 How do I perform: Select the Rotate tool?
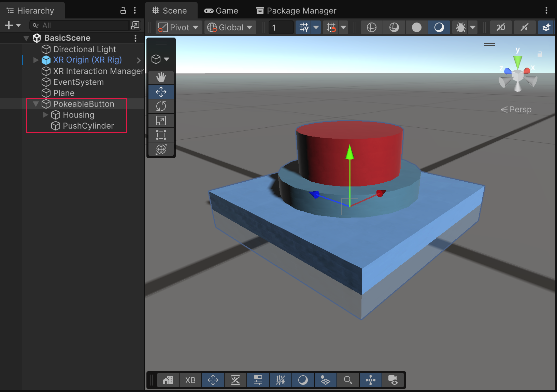click(161, 106)
